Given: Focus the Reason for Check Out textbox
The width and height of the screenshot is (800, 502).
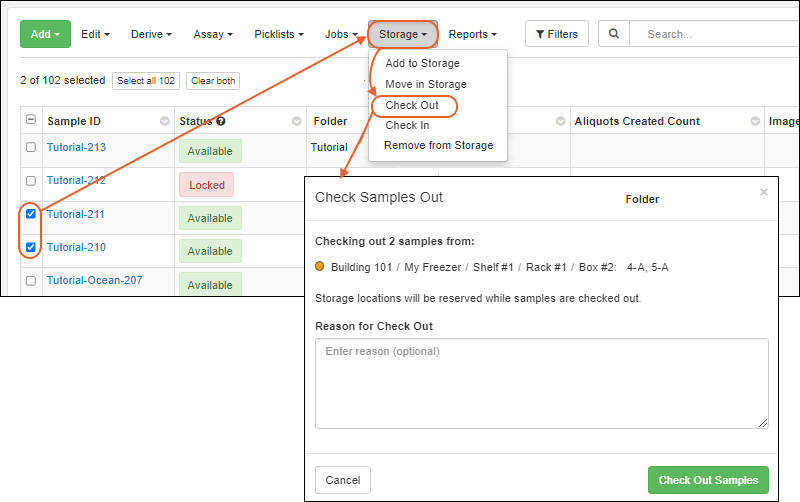Looking at the screenshot, I should coord(541,383).
